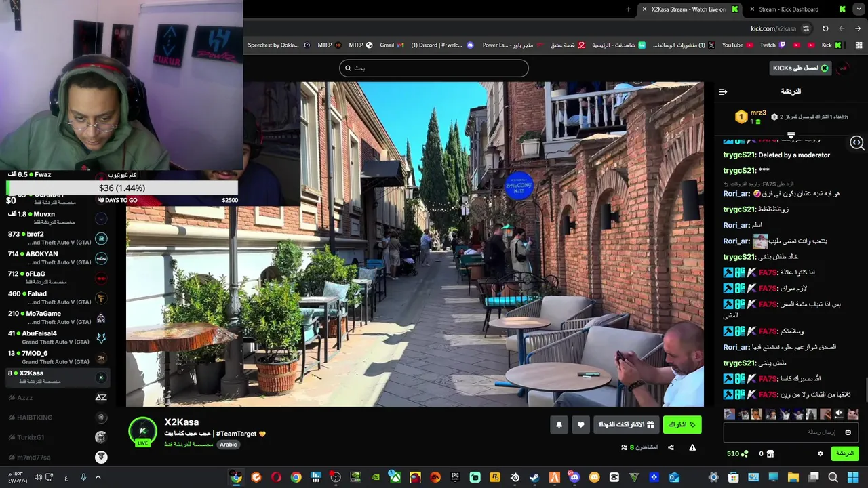Open chat settings gear icon

[820, 453]
